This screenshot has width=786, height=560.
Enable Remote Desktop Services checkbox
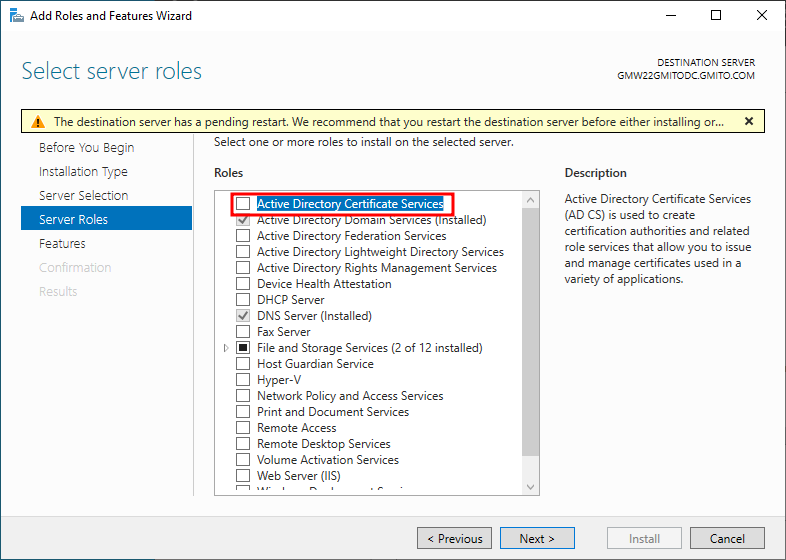[x=243, y=444]
